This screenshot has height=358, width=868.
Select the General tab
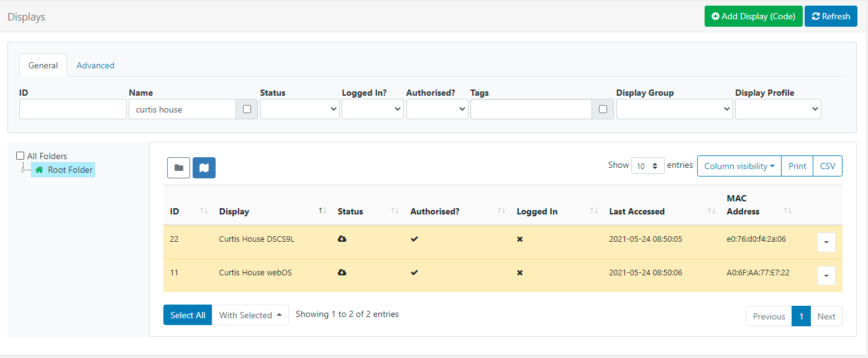click(43, 65)
